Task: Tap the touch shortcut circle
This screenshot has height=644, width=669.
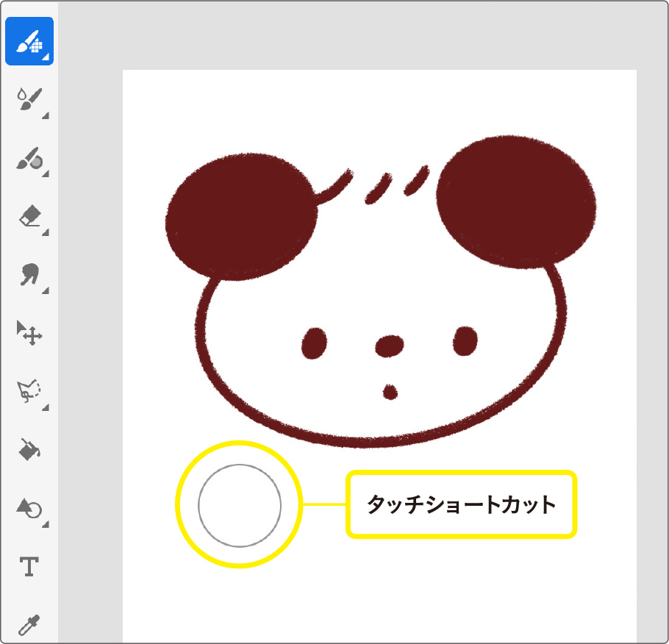Action: [x=240, y=506]
